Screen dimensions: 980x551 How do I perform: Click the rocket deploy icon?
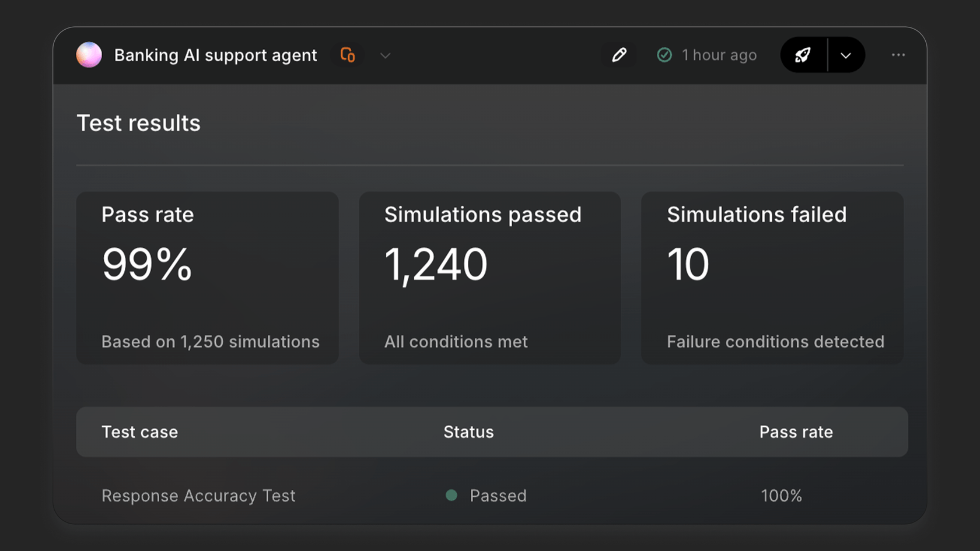(804, 55)
